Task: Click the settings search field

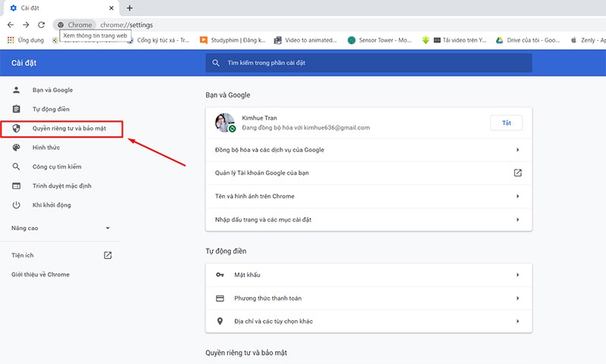Action: tap(368, 64)
